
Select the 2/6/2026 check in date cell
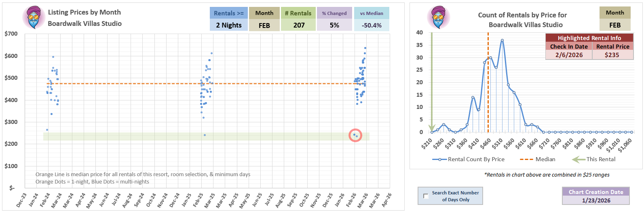pos(569,55)
